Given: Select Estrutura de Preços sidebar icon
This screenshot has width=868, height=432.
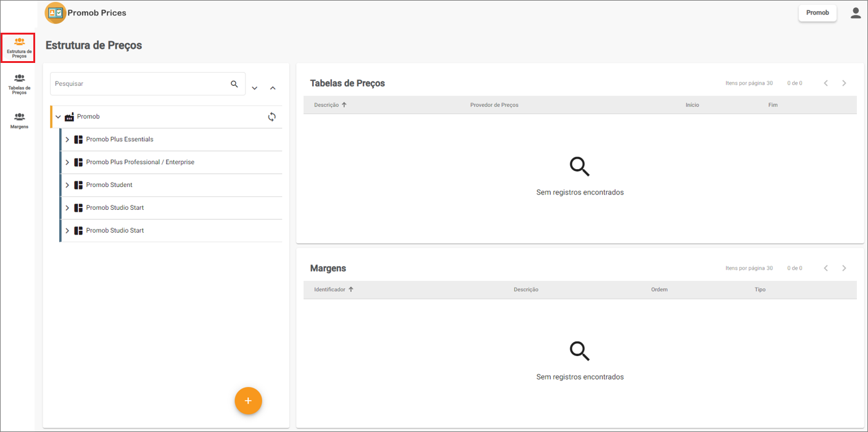Looking at the screenshot, I should point(19,48).
